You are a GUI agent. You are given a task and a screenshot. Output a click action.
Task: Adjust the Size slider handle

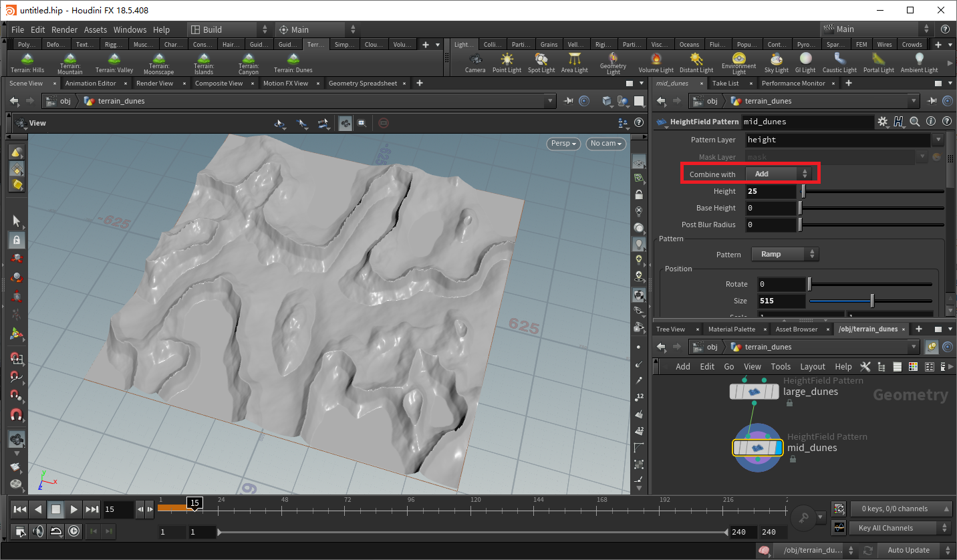click(x=872, y=301)
